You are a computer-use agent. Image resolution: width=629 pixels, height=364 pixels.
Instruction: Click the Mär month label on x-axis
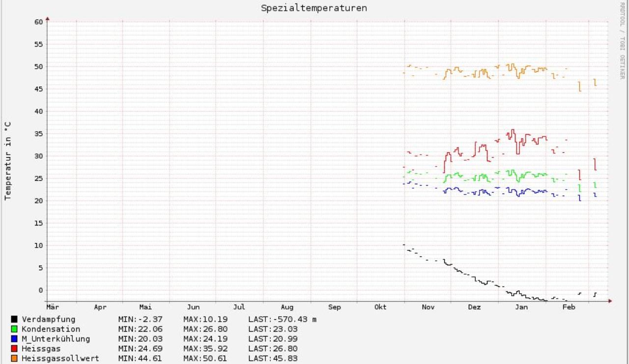point(53,307)
